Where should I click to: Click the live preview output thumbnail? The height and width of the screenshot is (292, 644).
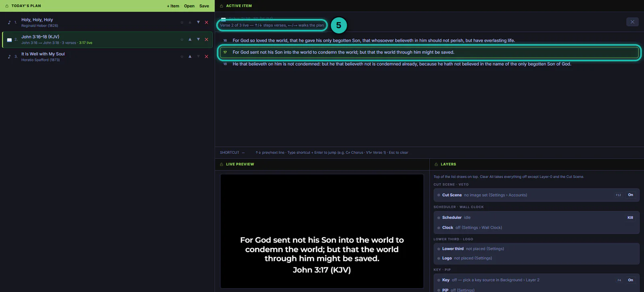click(322, 231)
